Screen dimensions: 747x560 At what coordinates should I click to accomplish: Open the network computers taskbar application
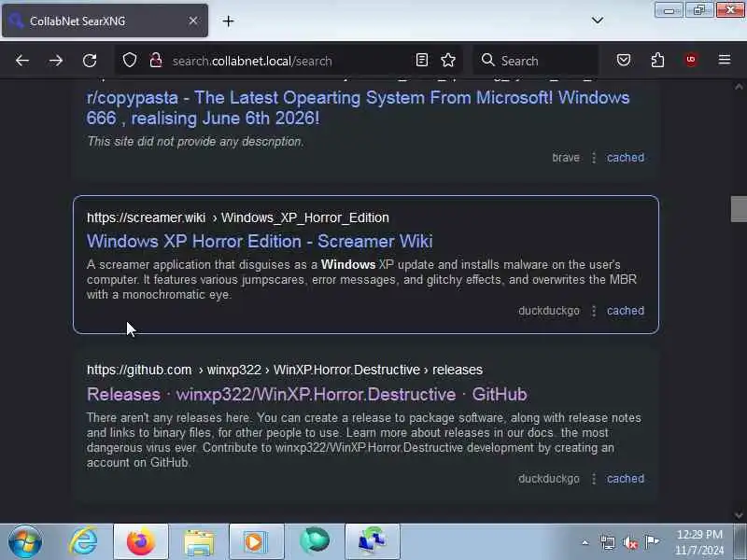(373, 542)
